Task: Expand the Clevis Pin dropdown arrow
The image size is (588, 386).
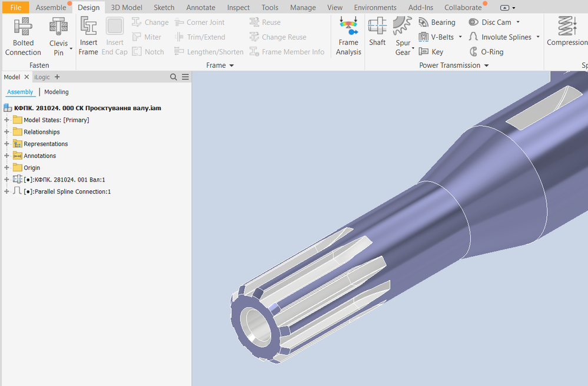Action: point(71,48)
